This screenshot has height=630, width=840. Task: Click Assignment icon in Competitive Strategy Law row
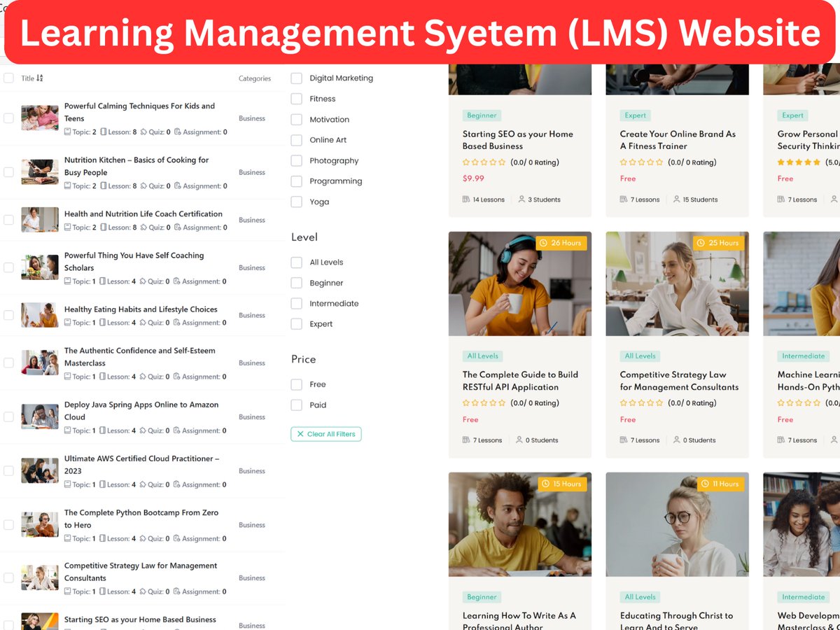[178, 591]
